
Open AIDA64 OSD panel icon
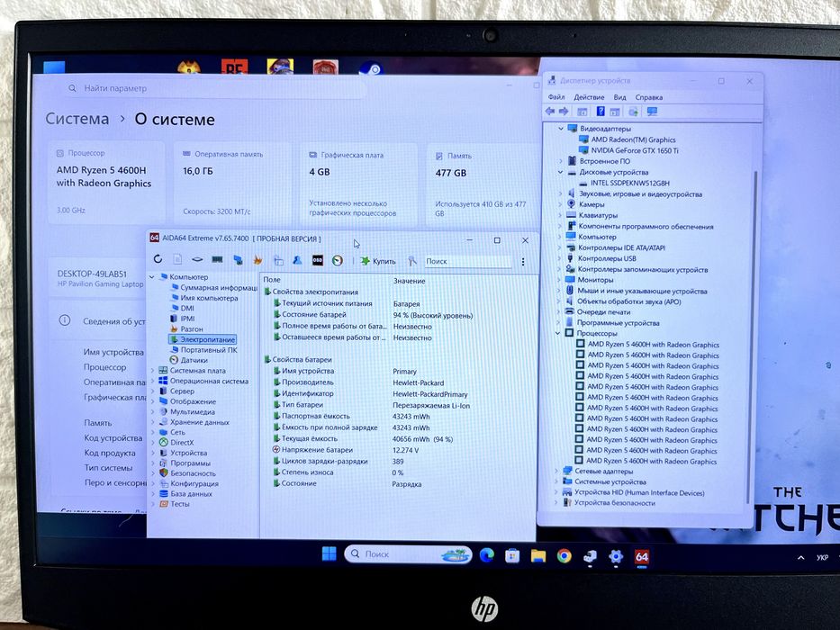pyautogui.click(x=318, y=260)
